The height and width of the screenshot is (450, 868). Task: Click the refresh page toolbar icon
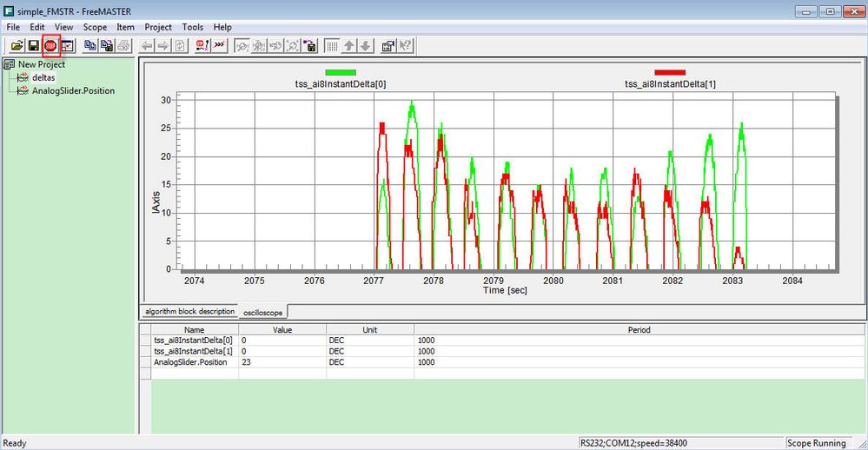tap(181, 45)
